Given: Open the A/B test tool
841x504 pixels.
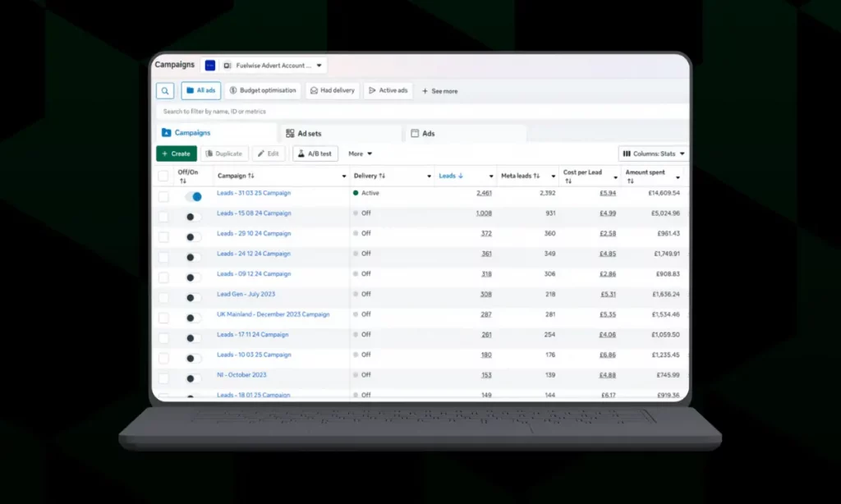Looking at the screenshot, I should 315,153.
